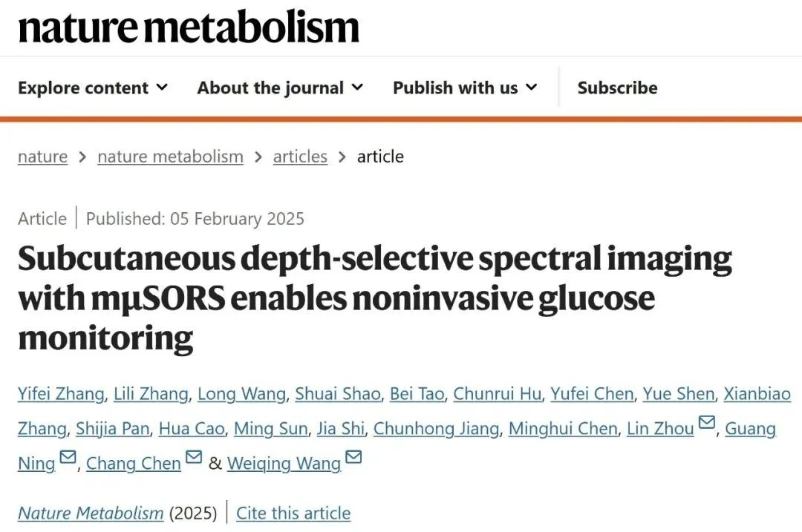The image size is (802, 532).
Task: Open the nature metabolism breadcrumb link
Action: point(170,157)
